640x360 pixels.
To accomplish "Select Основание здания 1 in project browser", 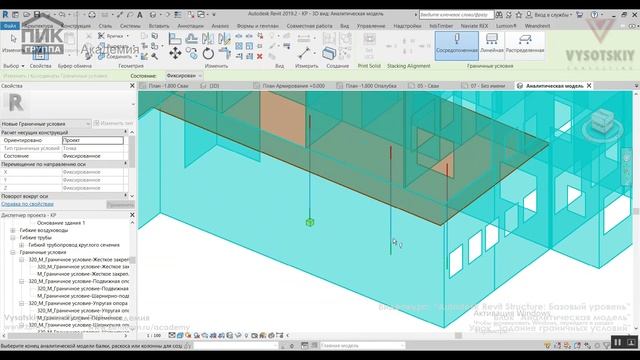I will coord(61,223).
